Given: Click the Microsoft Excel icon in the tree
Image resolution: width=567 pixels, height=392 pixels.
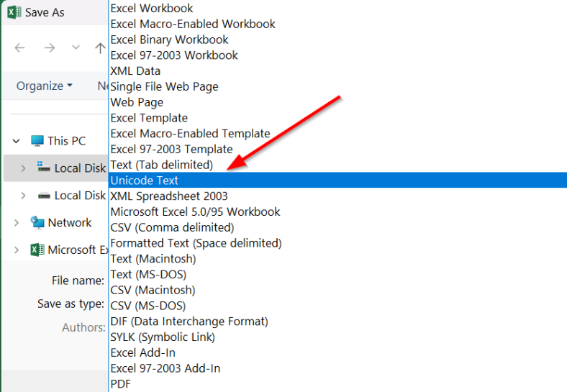Looking at the screenshot, I should pos(37,250).
